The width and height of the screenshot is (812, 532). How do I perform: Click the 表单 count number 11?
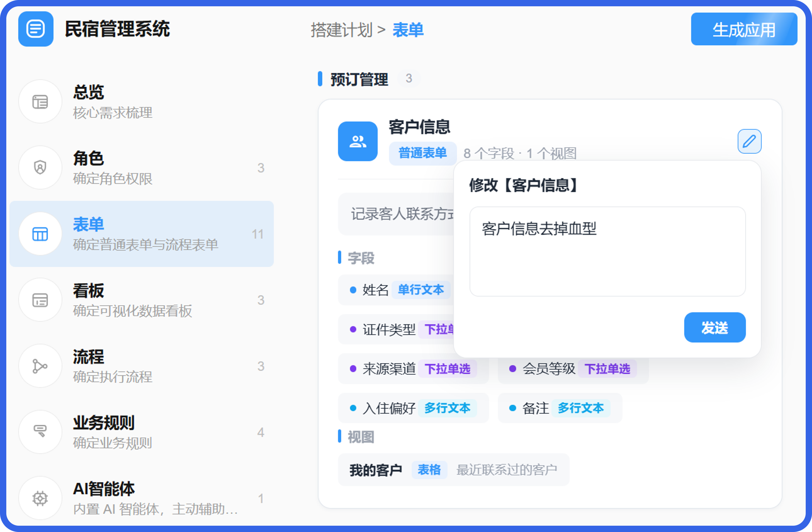257,235
